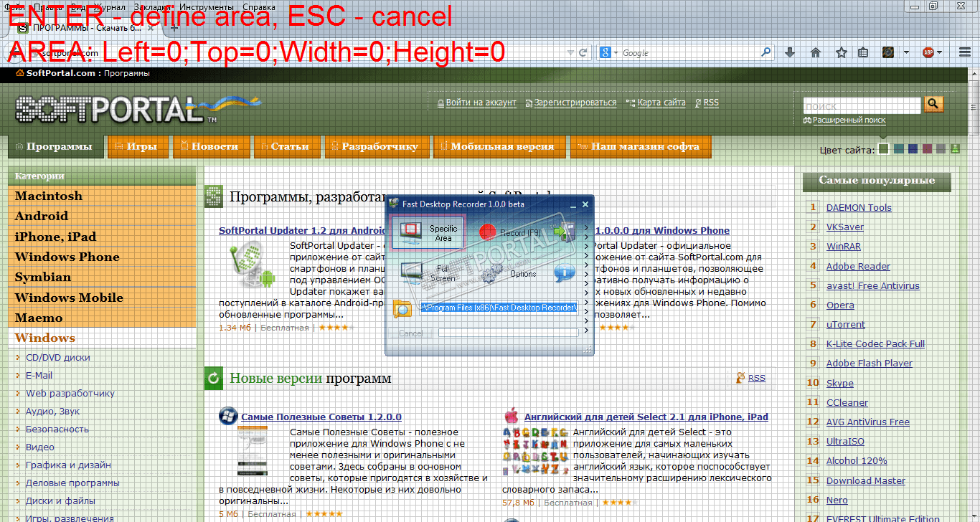Select the blue site color swatch
Image resolution: width=980 pixels, height=522 pixels.
point(913,149)
